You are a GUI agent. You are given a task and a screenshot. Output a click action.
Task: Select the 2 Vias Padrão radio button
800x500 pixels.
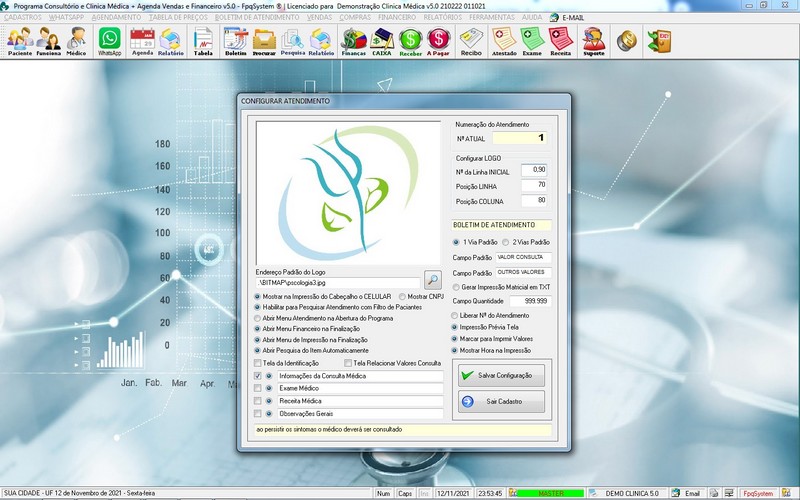[x=505, y=242]
